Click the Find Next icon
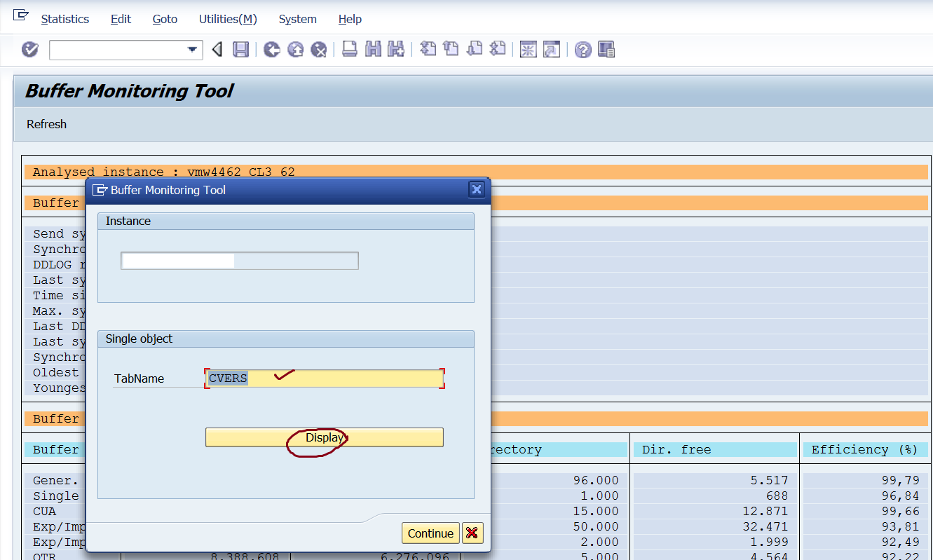This screenshot has width=933, height=560. coord(395,49)
